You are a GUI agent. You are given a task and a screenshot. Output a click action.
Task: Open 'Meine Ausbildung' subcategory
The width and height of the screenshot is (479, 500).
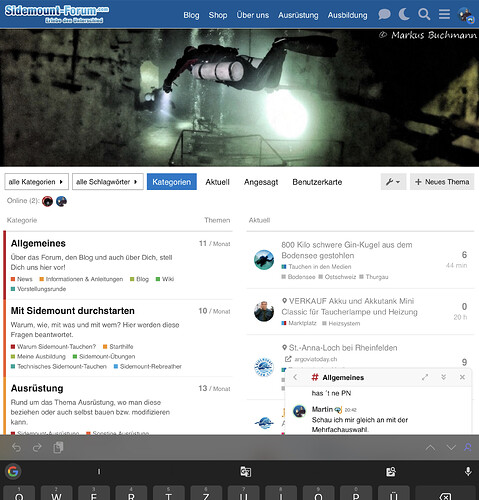point(38,356)
